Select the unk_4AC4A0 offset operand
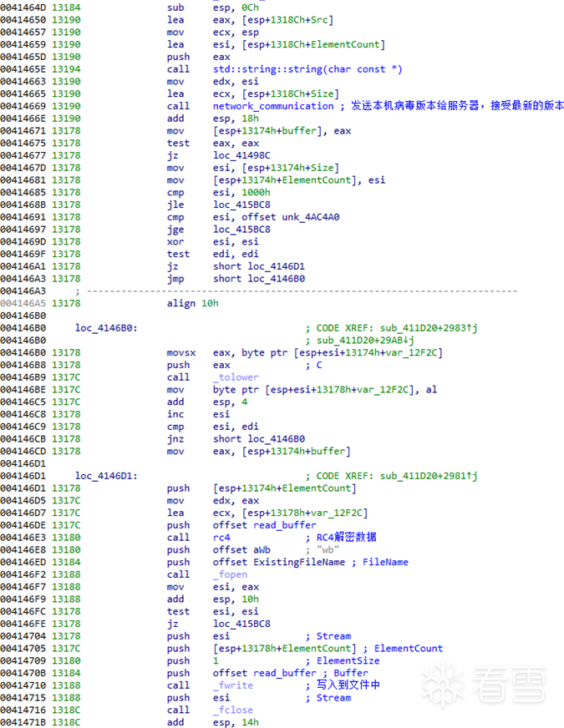Image resolution: width=564 pixels, height=728 pixels. point(310,217)
